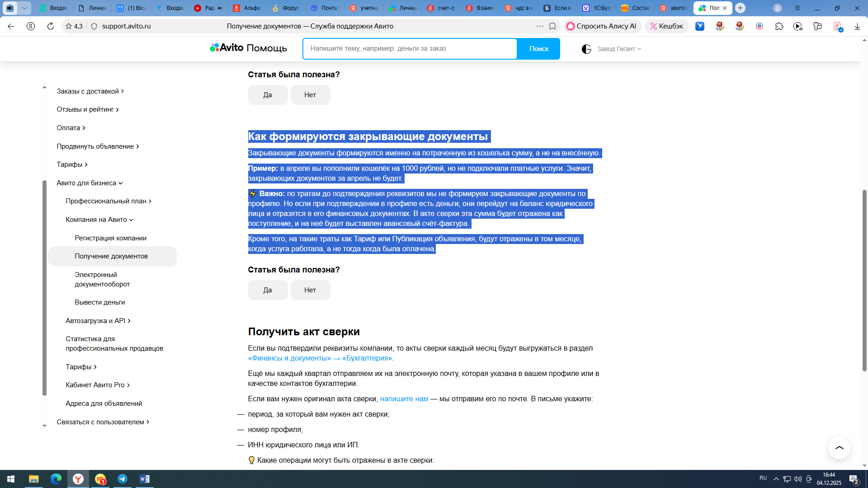Open the browser extensions puzzle icon

coord(779,26)
